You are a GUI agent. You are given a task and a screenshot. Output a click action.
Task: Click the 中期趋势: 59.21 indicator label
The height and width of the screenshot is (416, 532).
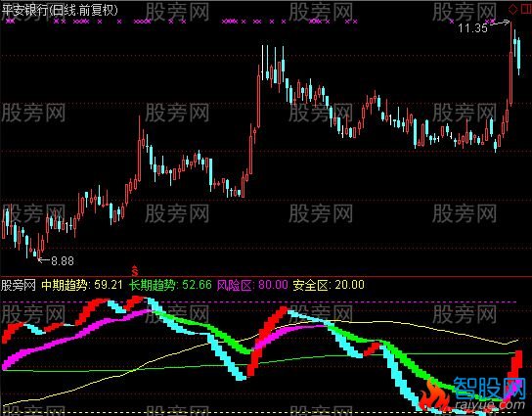click(82, 285)
